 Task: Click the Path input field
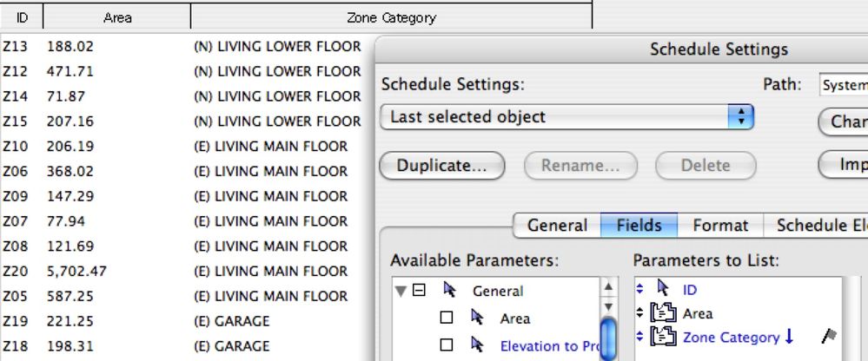(843, 85)
